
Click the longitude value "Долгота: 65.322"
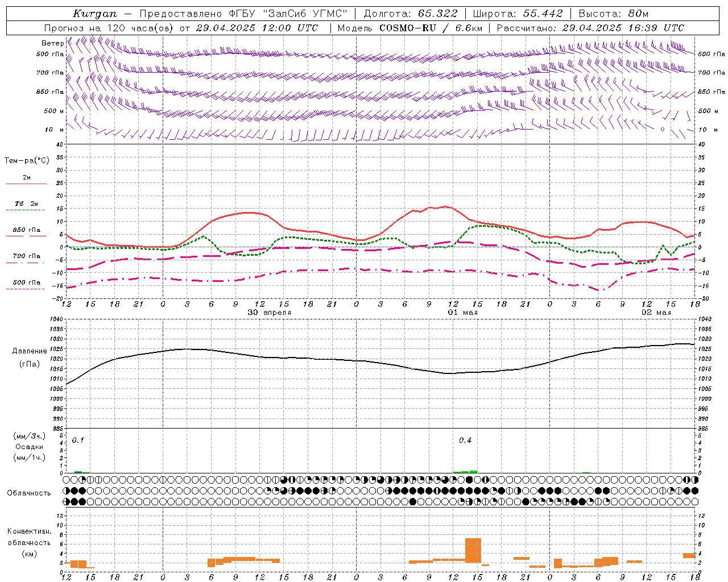point(411,14)
